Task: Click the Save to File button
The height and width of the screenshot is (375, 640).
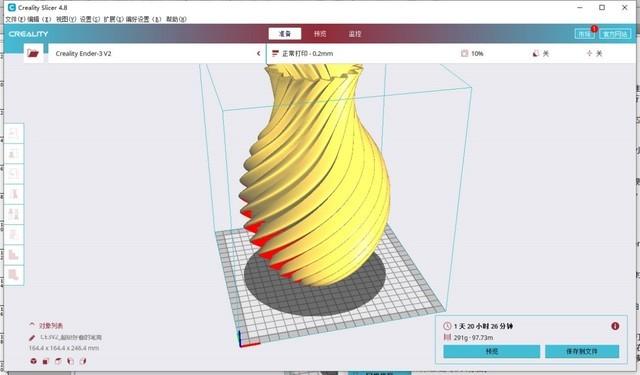Action: (x=582, y=351)
